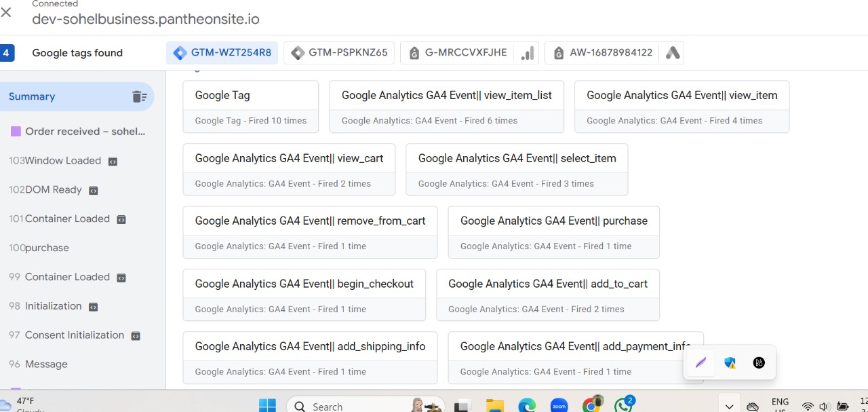Open the GA4 Event purchase tag card

click(553, 232)
